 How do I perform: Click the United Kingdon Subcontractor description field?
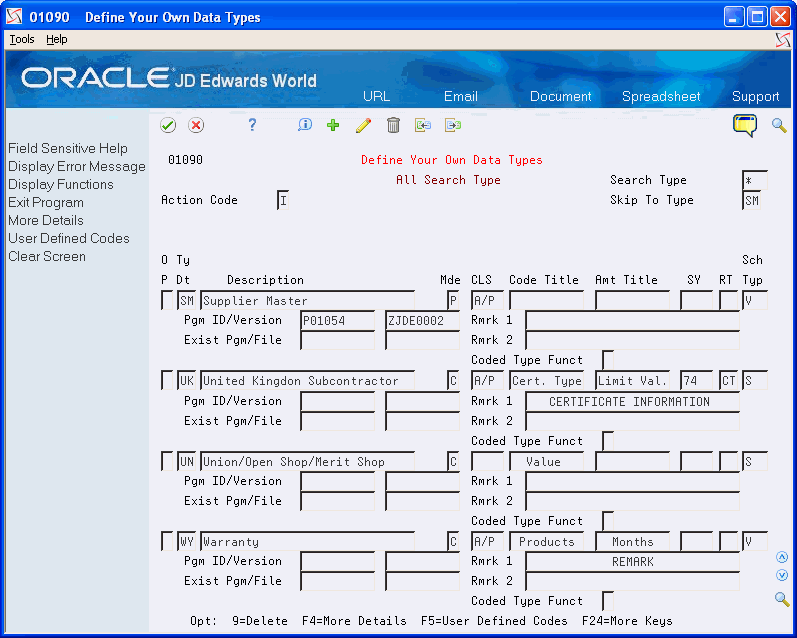[307, 381]
